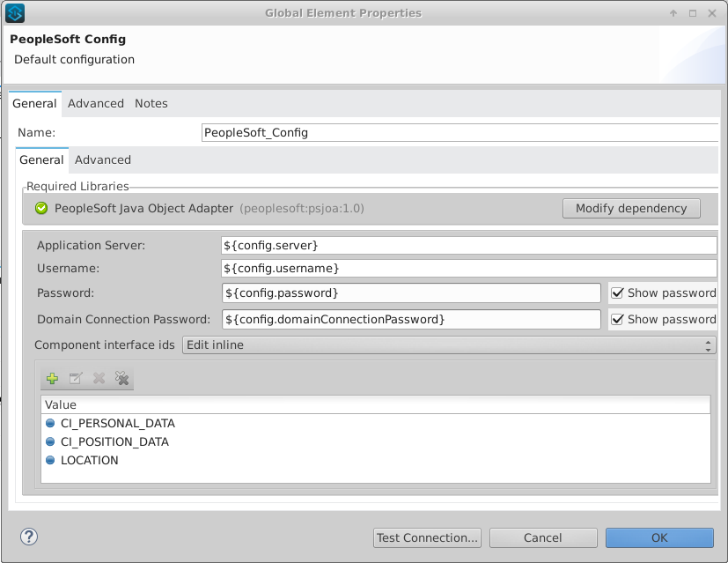
Task: Click the delete value icon (gray X)
Action: coord(98,378)
